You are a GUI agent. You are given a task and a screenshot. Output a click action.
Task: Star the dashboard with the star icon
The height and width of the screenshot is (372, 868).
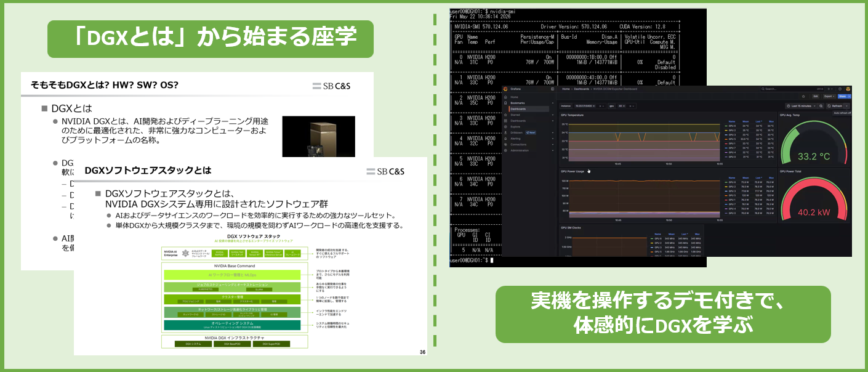[803, 96]
